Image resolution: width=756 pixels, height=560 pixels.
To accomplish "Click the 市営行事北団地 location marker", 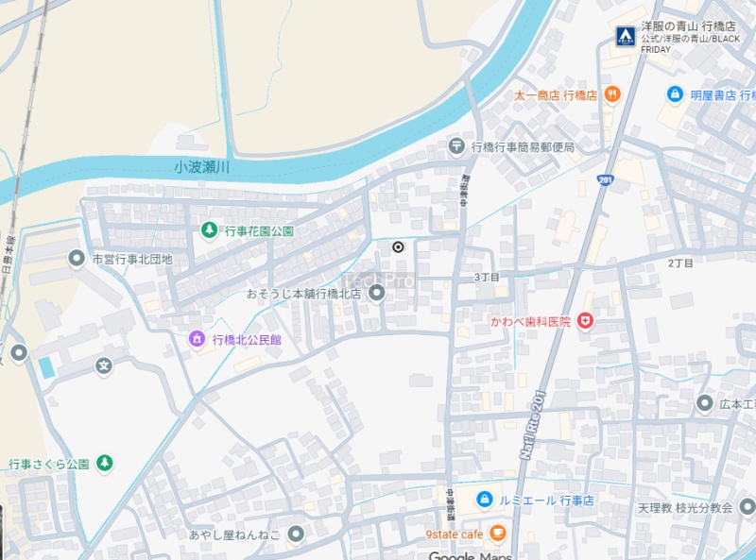I will pos(77,259).
